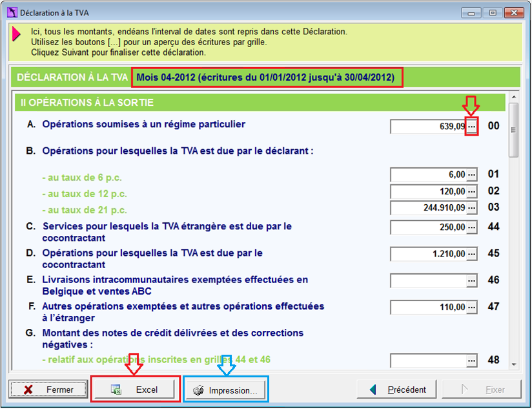
Task: Click the 'DÉCLARATION À LA TVA' heading
Action: [72, 78]
